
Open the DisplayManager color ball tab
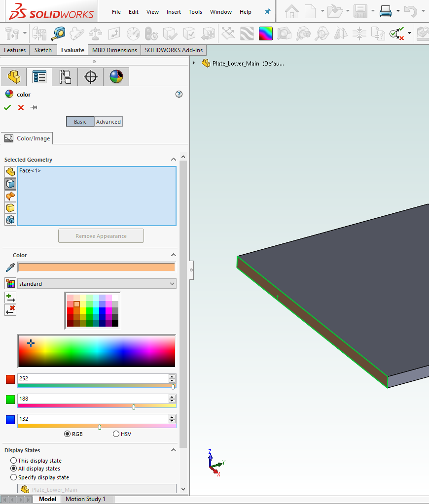[x=116, y=77]
